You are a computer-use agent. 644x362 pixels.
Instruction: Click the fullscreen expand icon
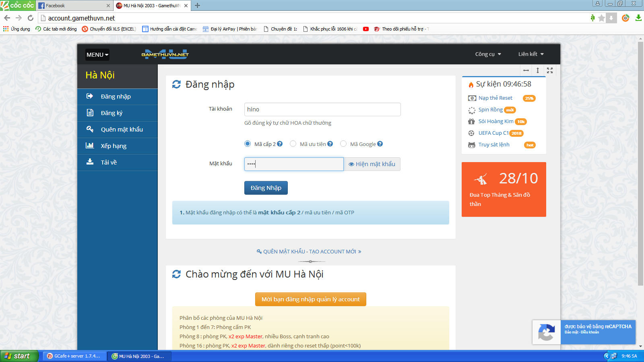coord(550,70)
